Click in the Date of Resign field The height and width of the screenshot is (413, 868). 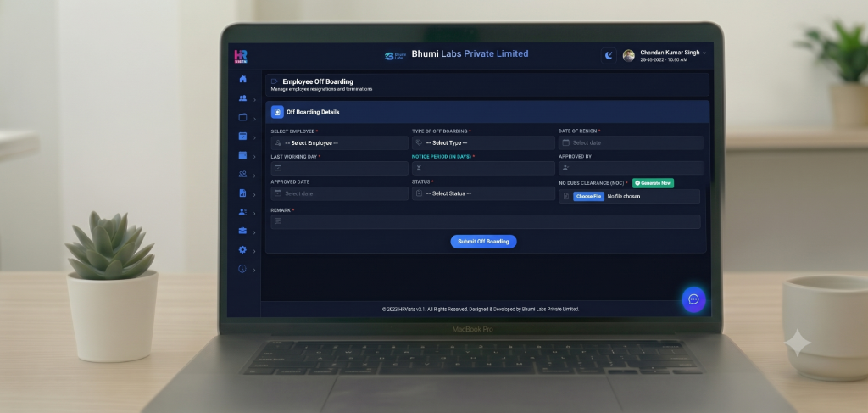coord(631,142)
